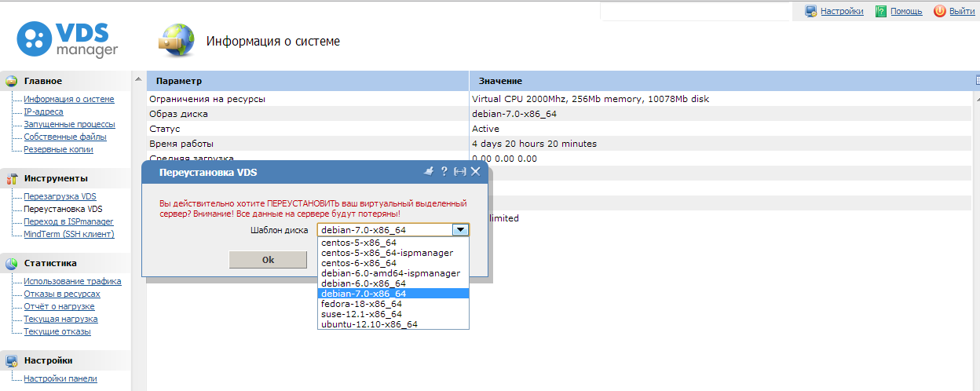Screen dimensions: 980x391
Task: Open the Перезагрузка VDS link
Action: 60,196
